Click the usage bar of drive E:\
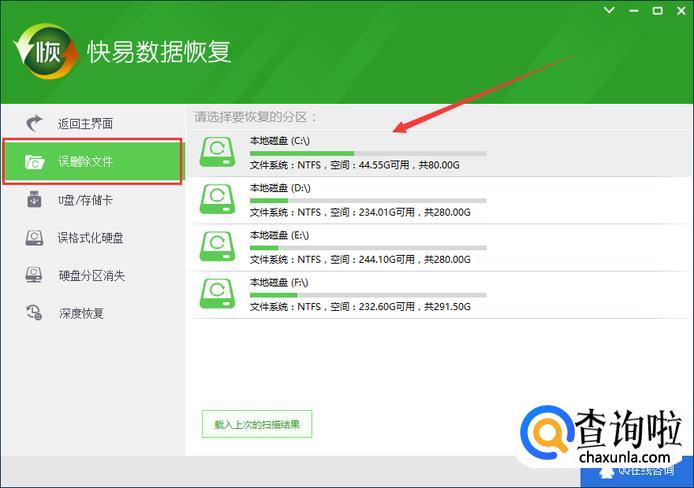The height and width of the screenshot is (488, 694). pyautogui.click(x=368, y=248)
